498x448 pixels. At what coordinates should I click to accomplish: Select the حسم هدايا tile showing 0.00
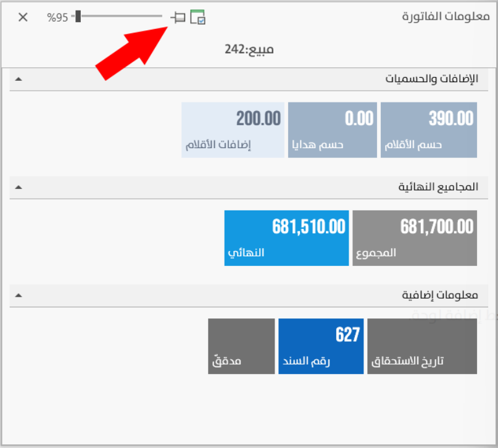point(332,130)
